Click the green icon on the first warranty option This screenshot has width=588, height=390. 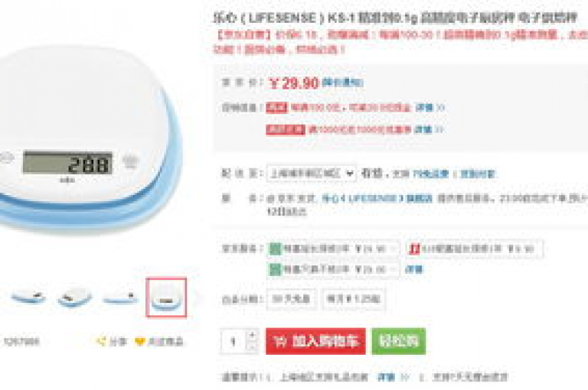pos(276,249)
